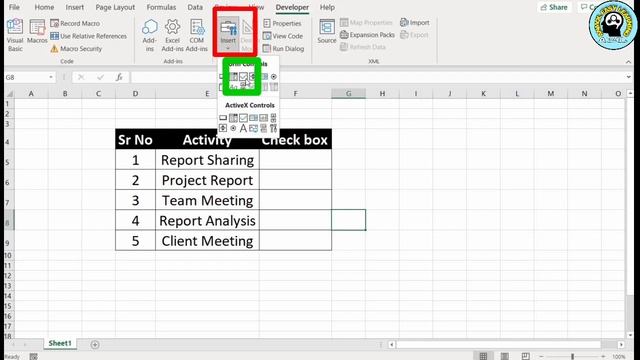This screenshot has width=640, height=360.
Task: Click Run Dialog
Action: click(284, 49)
